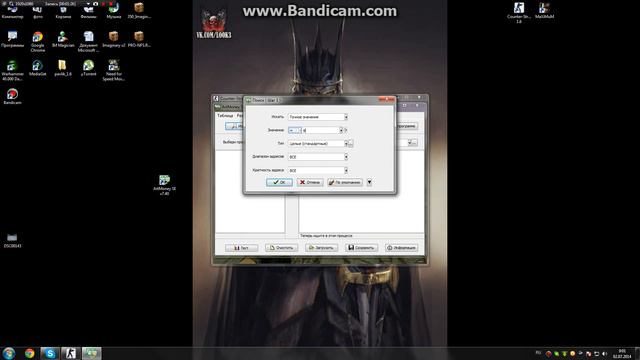The image size is (640, 360).
Task: Select the ArtMoney SE v7.40 desktop icon
Action: (x=164, y=185)
